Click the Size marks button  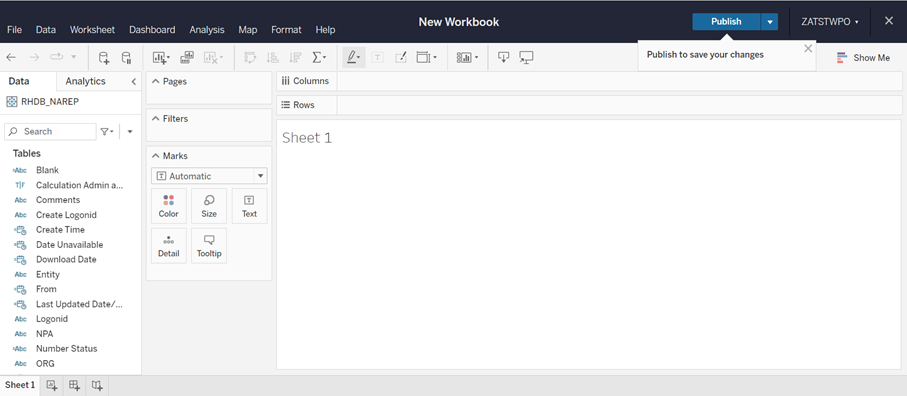209,206
